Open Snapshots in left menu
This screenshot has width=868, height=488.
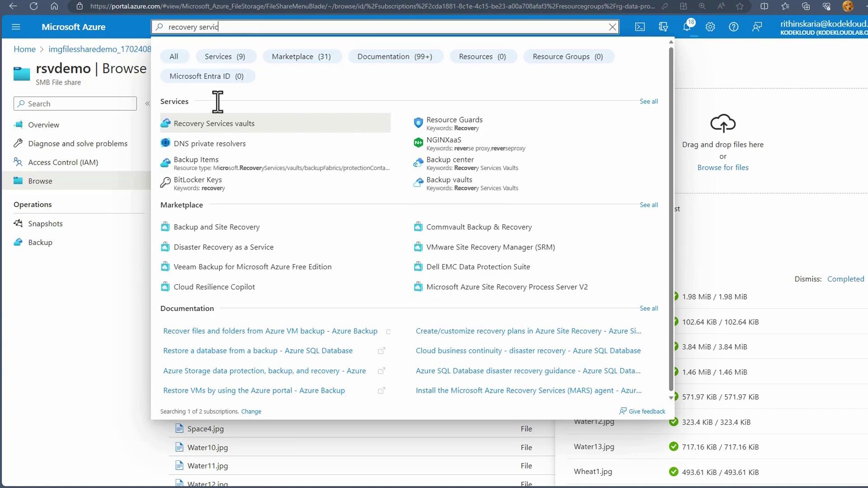(45, 224)
